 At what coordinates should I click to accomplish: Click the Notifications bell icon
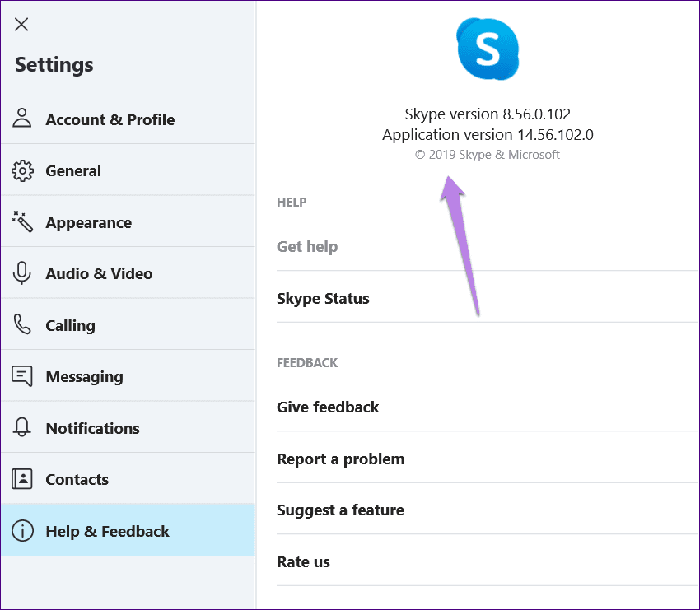22,427
